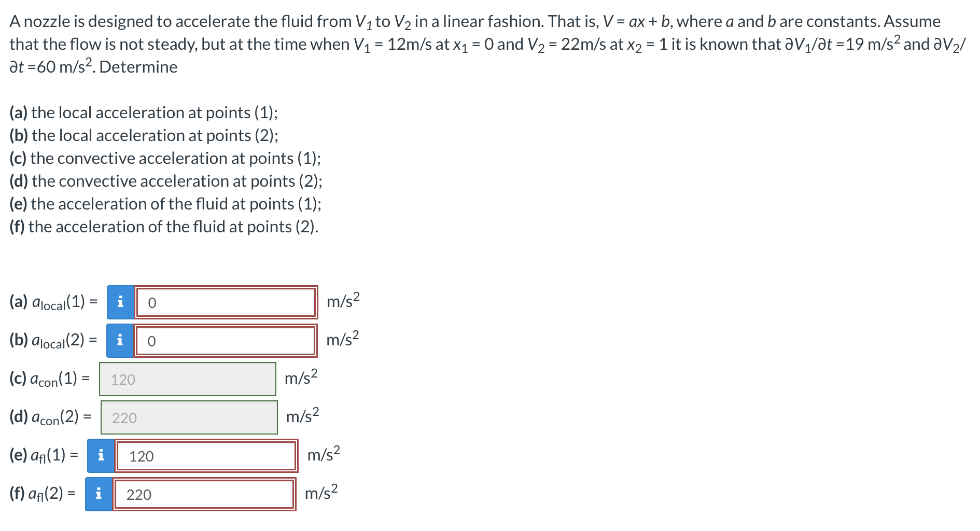Select the a_fl(2) input containing 220
Viewport: 980px width, 531px height.
click(204, 494)
